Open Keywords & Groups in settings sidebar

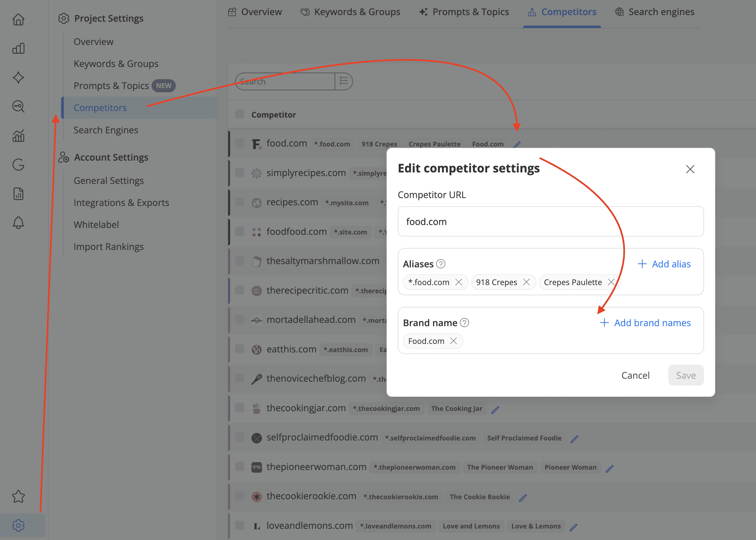point(116,63)
